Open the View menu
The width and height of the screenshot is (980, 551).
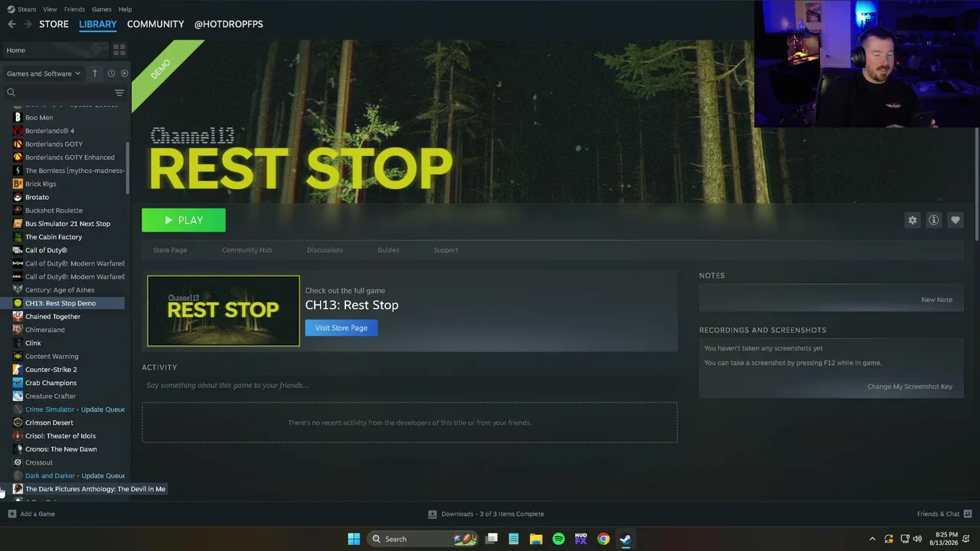click(50, 9)
